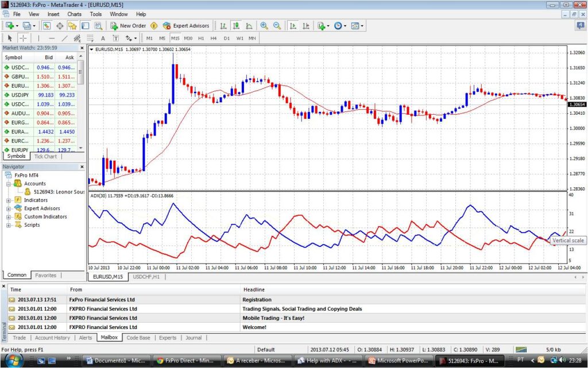Pick the Trendline drawing tool
The height and width of the screenshot is (368, 588).
click(64, 38)
